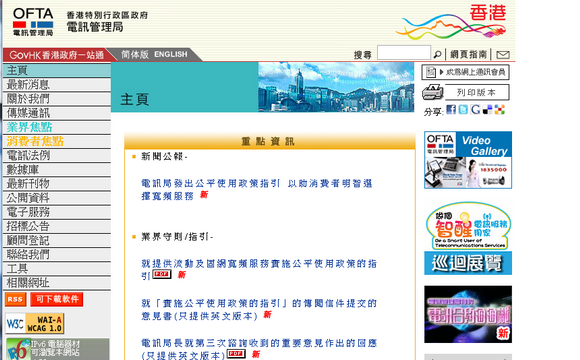Share the page via Google bookmark
The image size is (580, 360).
click(475, 110)
